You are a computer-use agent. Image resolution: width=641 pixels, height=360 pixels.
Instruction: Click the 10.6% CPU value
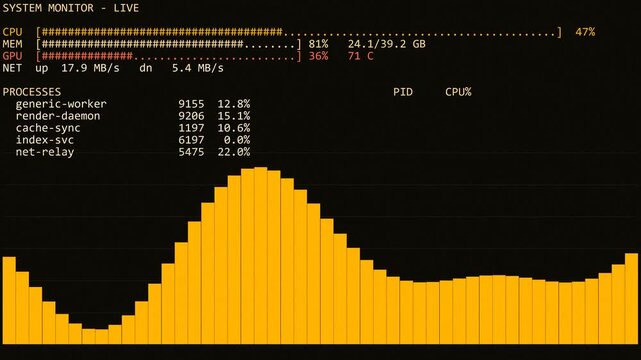tap(234, 128)
